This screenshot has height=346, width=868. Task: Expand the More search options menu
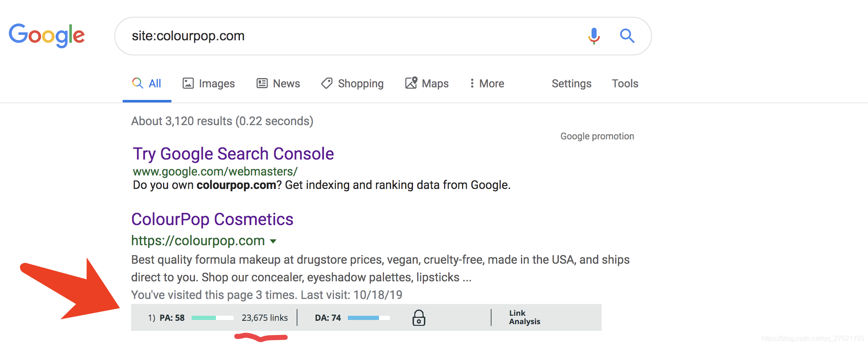[487, 84]
